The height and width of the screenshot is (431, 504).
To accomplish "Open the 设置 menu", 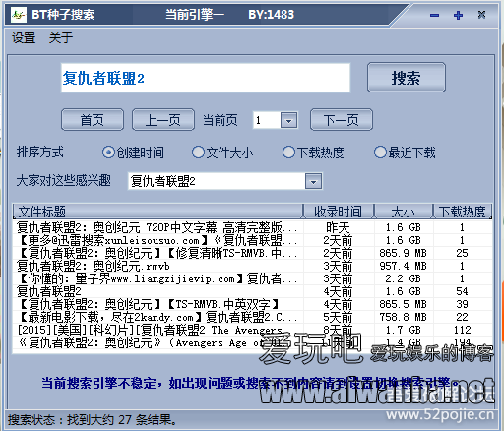I will click(24, 38).
